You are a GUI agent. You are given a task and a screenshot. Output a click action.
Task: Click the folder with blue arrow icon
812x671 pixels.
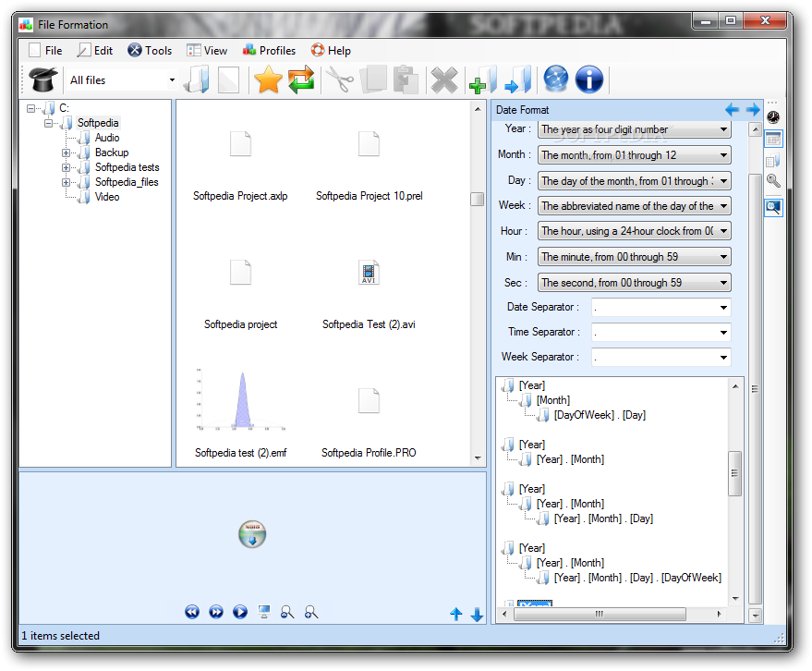tap(518, 79)
